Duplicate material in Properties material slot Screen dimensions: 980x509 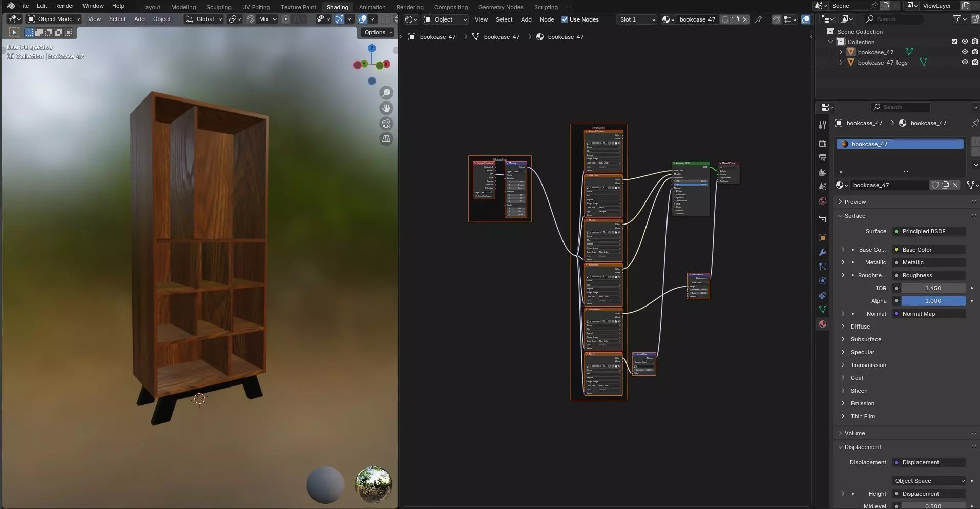(945, 185)
